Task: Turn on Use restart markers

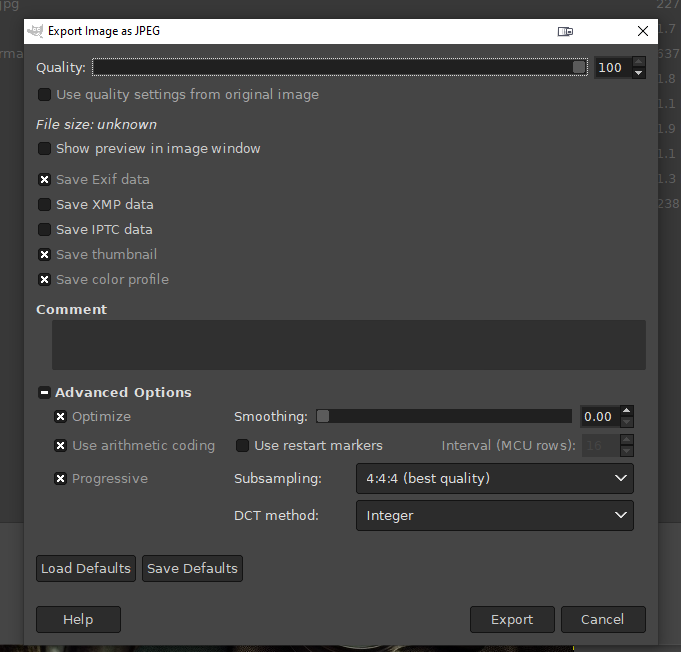Action: point(242,445)
